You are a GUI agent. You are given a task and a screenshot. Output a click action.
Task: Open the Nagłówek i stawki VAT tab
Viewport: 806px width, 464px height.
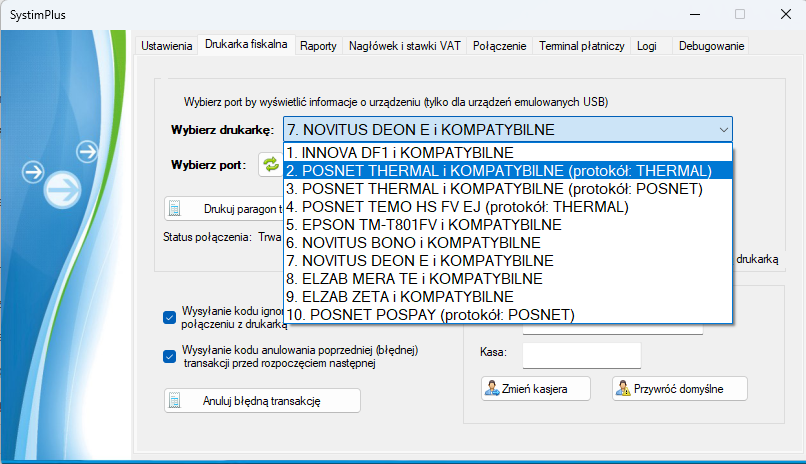(405, 46)
